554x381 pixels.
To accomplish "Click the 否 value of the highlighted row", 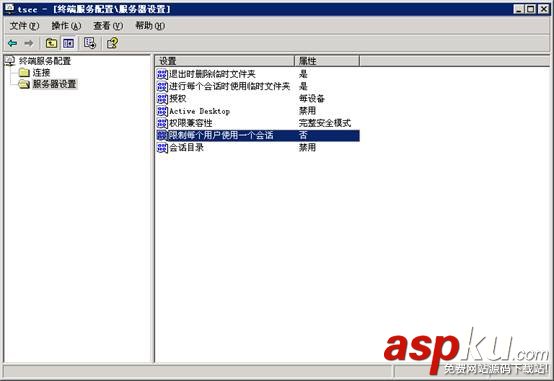I will pos(303,135).
